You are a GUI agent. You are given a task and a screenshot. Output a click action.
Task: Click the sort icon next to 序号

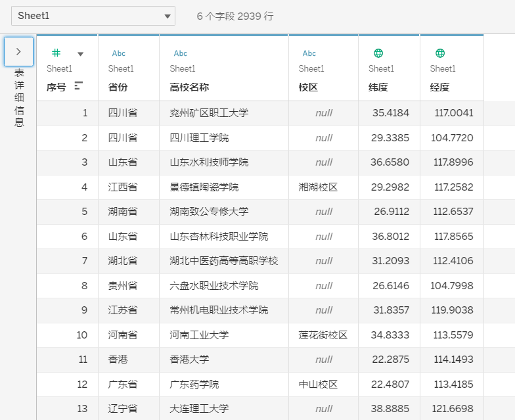point(79,86)
